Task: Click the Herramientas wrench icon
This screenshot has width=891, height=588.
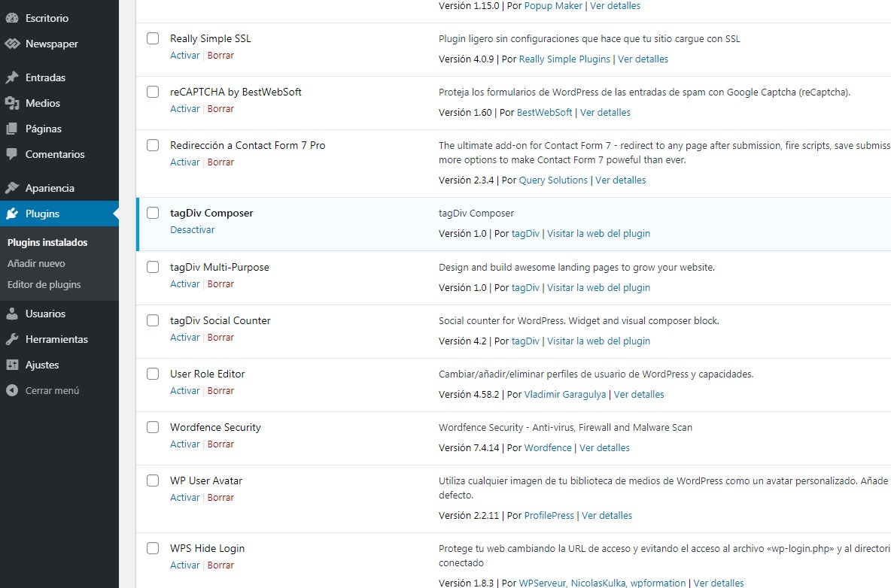Action: click(x=12, y=339)
